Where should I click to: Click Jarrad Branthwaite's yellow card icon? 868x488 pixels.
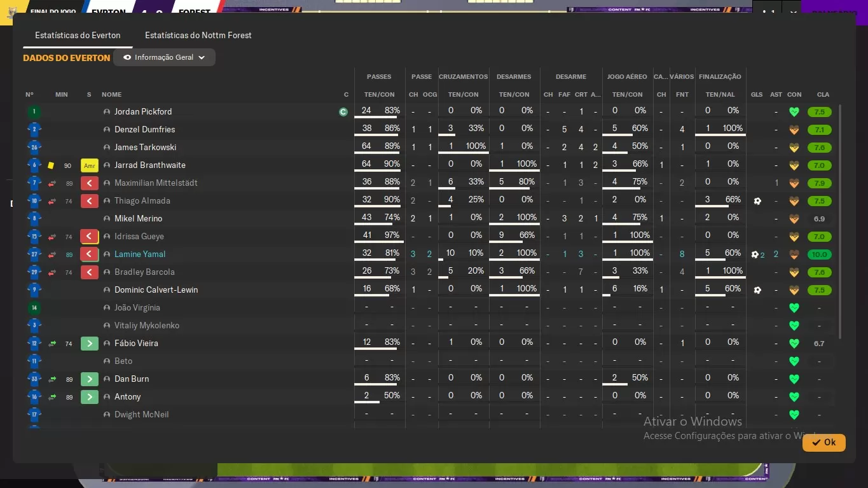51,165
